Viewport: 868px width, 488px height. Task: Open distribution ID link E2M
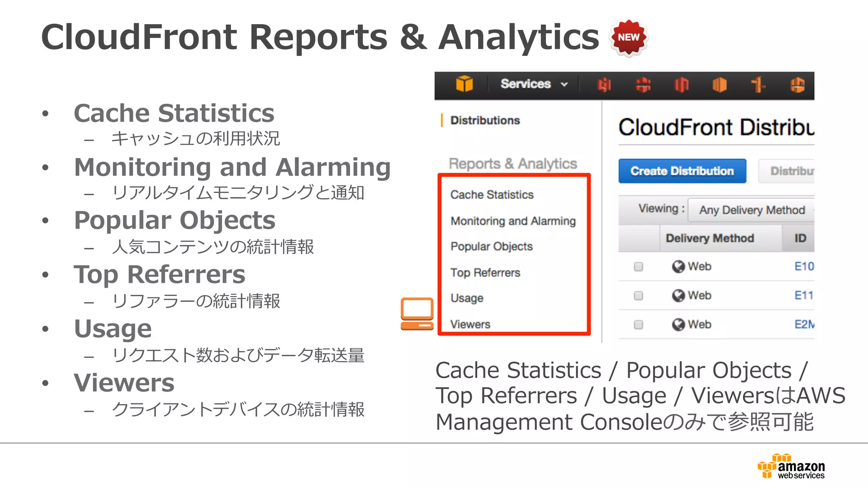(x=804, y=324)
